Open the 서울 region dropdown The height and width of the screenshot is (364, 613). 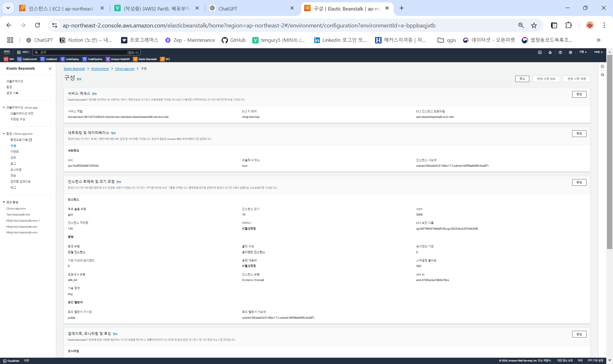tap(583, 52)
